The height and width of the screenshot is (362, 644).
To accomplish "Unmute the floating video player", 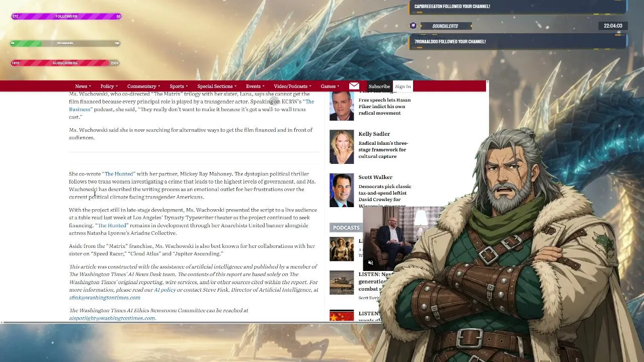I will click(371, 262).
